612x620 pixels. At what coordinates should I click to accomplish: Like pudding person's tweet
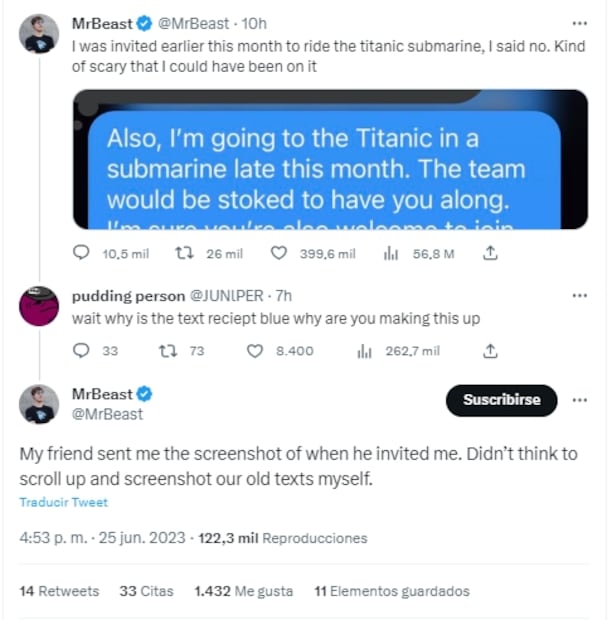point(255,351)
